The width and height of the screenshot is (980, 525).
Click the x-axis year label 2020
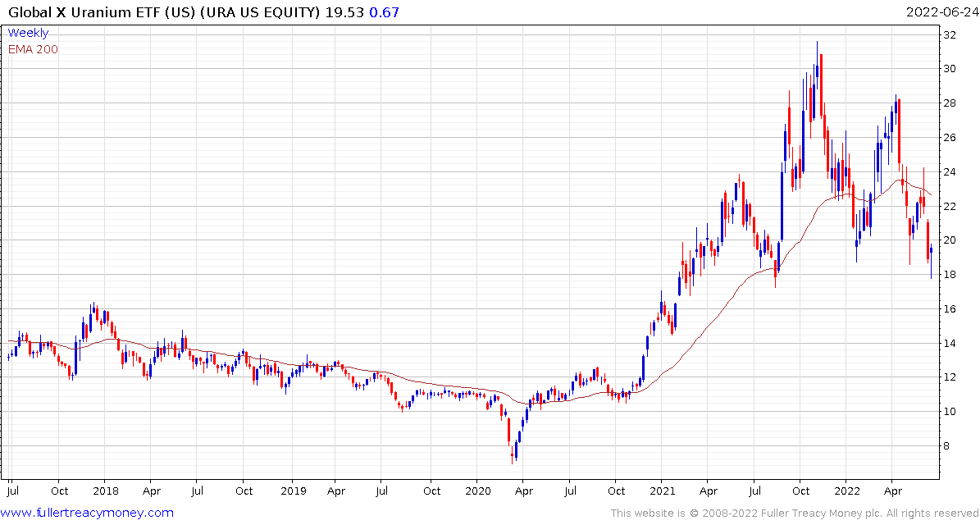click(x=476, y=491)
